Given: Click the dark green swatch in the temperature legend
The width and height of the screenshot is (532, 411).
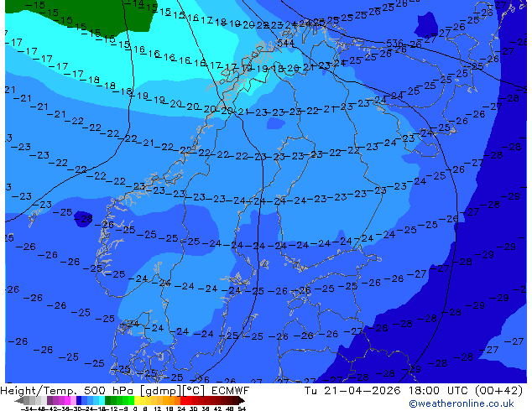Looking at the screenshot, I should [107, 400].
